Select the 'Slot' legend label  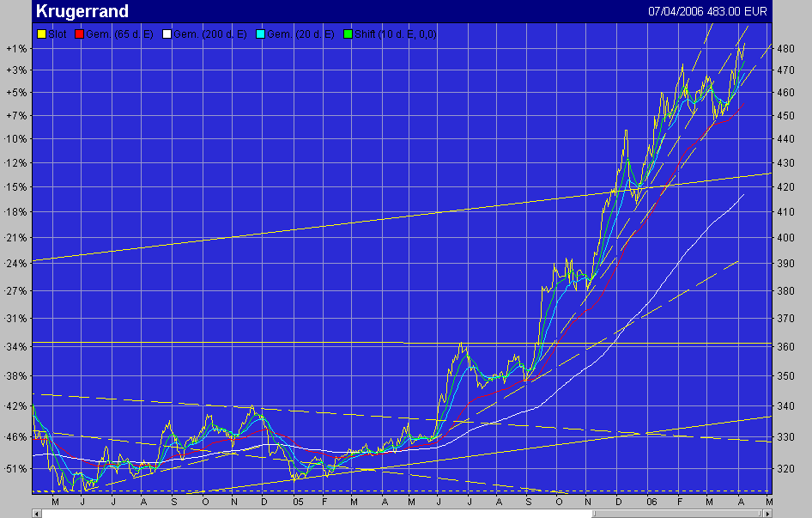[58, 34]
